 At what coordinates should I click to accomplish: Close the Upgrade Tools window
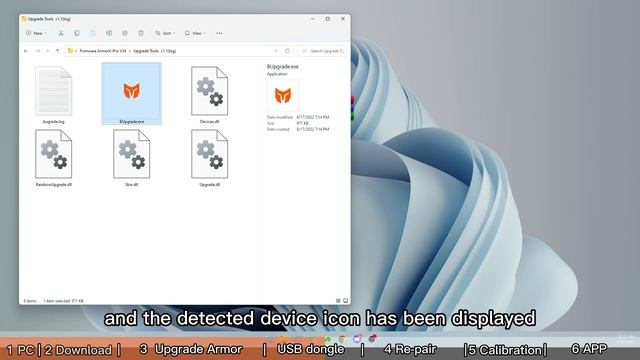click(x=343, y=19)
